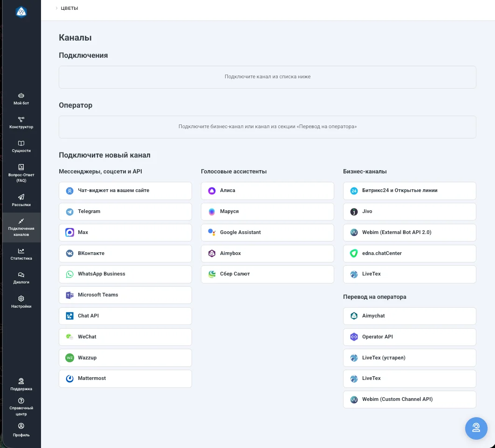This screenshot has width=495, height=448.
Task: Connect the Max messenger channel
Action: pyautogui.click(x=125, y=233)
